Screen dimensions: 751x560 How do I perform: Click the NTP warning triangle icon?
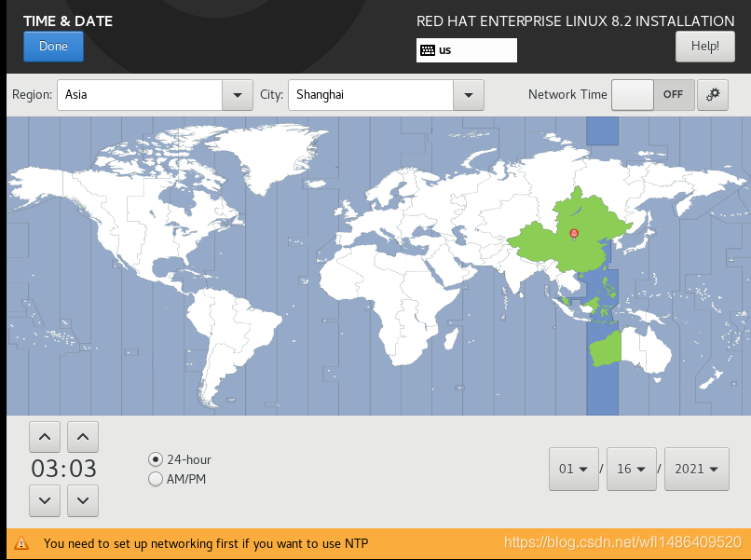21,543
